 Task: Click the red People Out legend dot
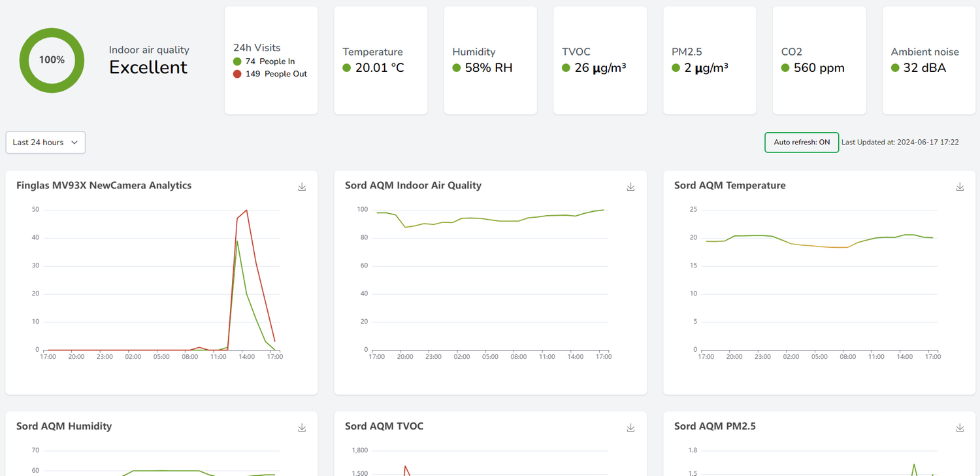coord(237,74)
